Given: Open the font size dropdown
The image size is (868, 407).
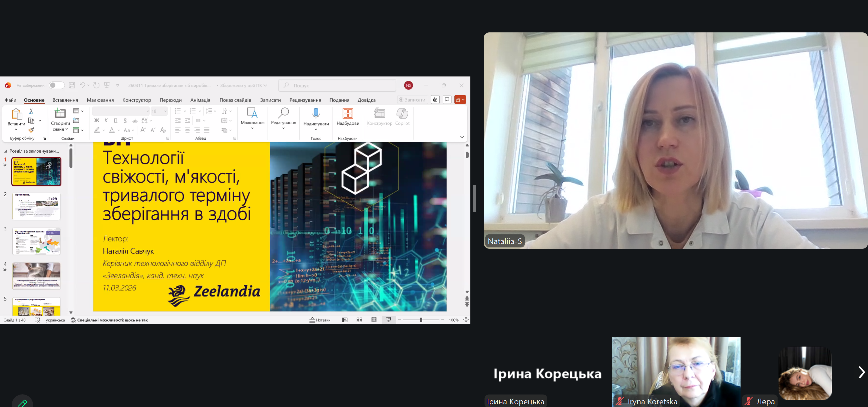Looking at the screenshot, I should [165, 111].
